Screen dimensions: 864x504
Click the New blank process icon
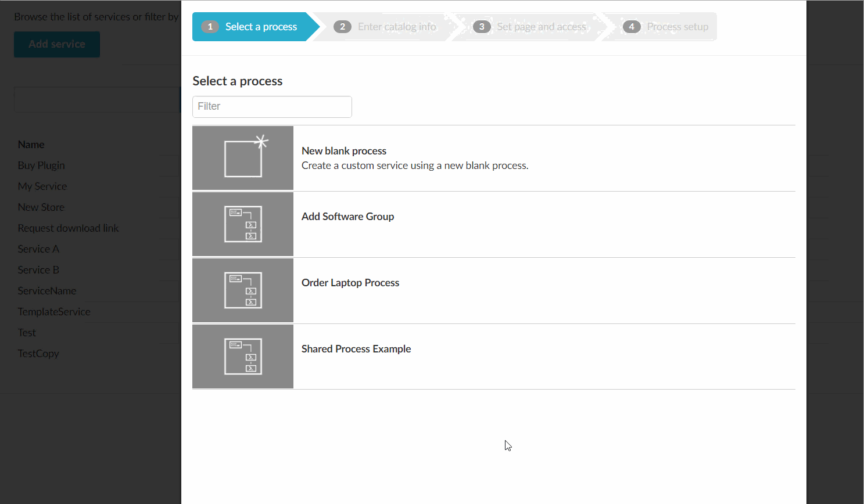243,158
